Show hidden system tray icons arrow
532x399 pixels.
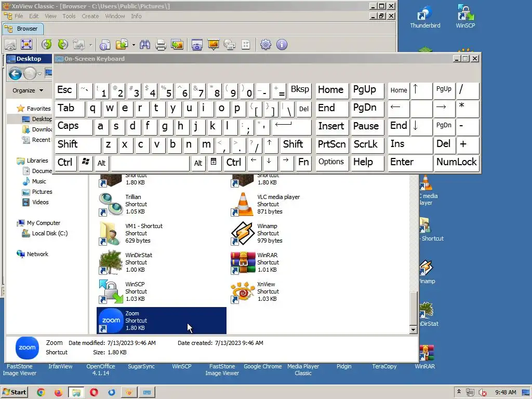pos(459,392)
